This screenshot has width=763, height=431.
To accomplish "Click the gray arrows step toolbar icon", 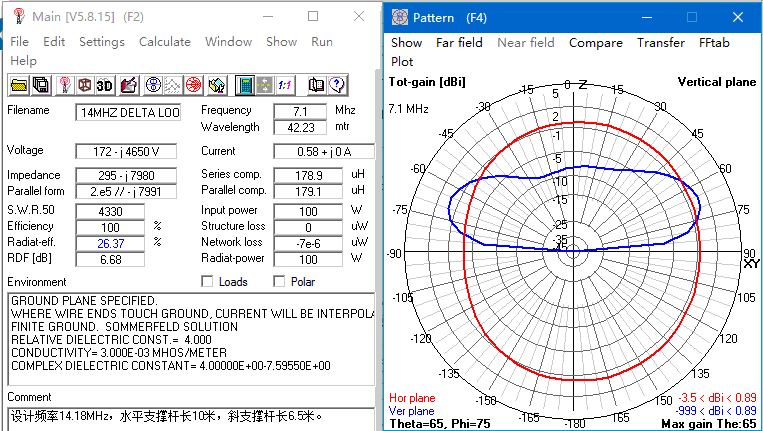I will click(x=264, y=85).
